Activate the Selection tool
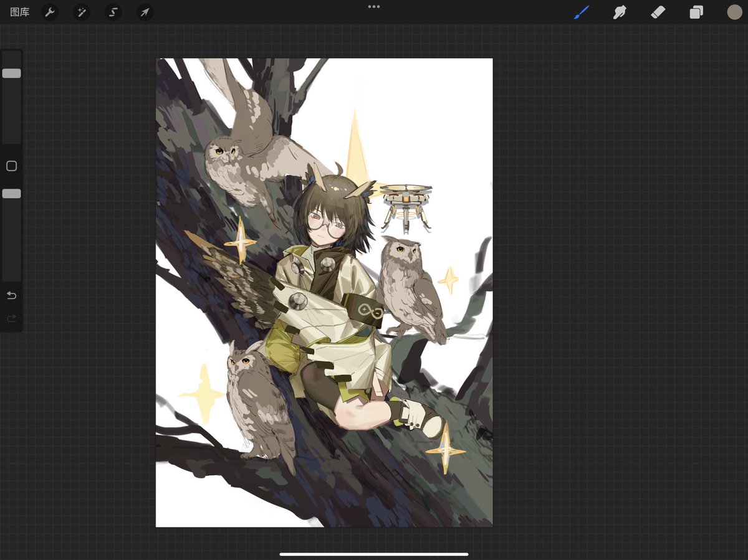Viewport: 748px width, 560px height. click(x=113, y=12)
